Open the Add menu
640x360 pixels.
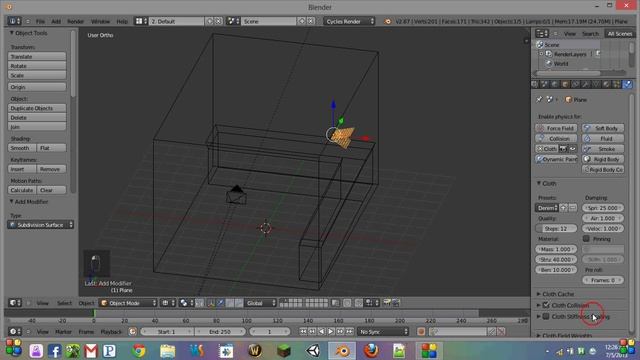(56, 21)
